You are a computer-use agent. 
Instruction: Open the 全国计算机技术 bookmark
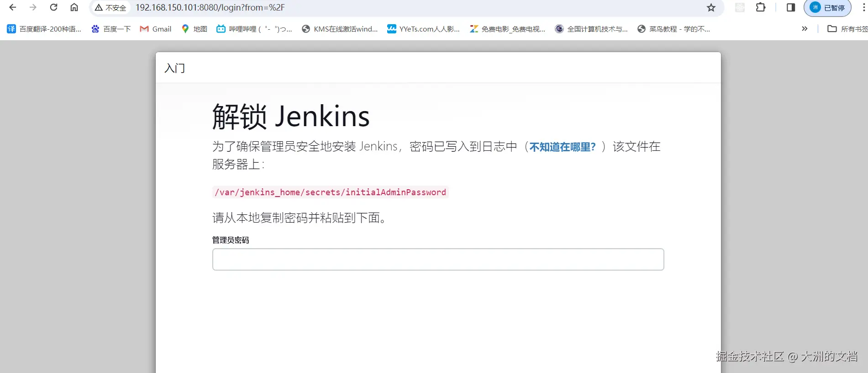[591, 29]
